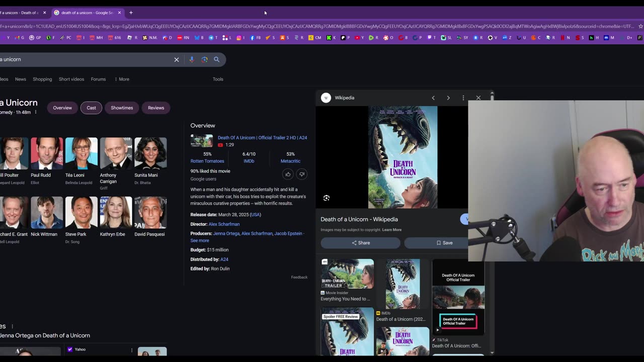Open the Kick K bookmark

tap(332, 37)
